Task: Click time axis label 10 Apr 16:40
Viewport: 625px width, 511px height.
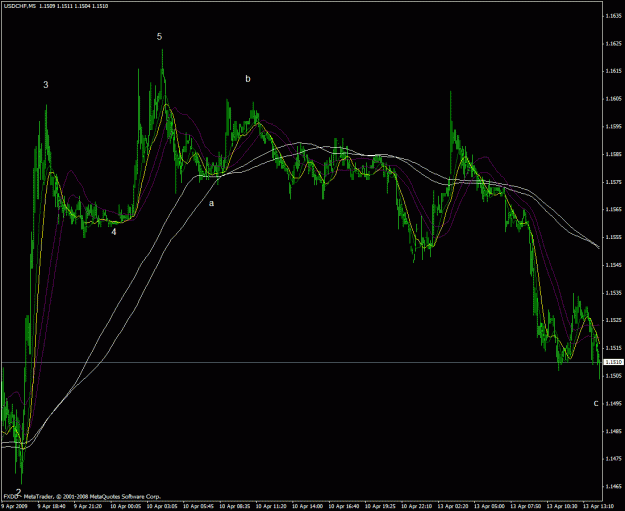Action: pos(344,506)
